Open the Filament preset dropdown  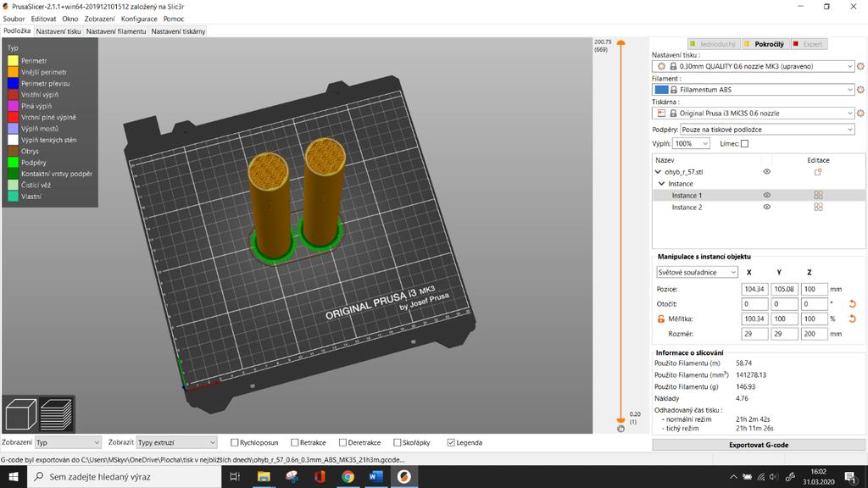click(x=754, y=89)
